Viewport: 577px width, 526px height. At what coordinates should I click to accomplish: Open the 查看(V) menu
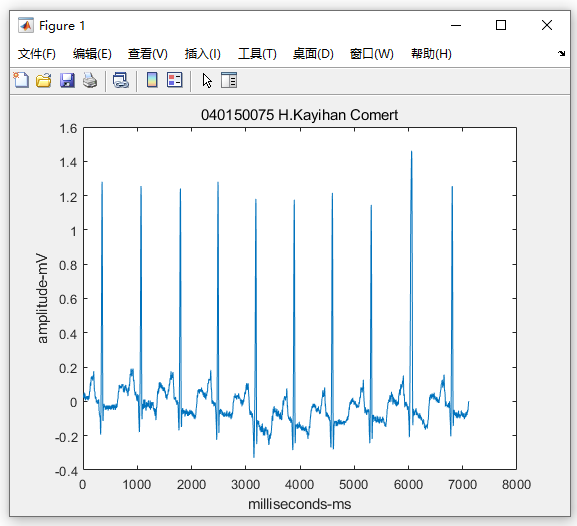pyautogui.click(x=148, y=54)
